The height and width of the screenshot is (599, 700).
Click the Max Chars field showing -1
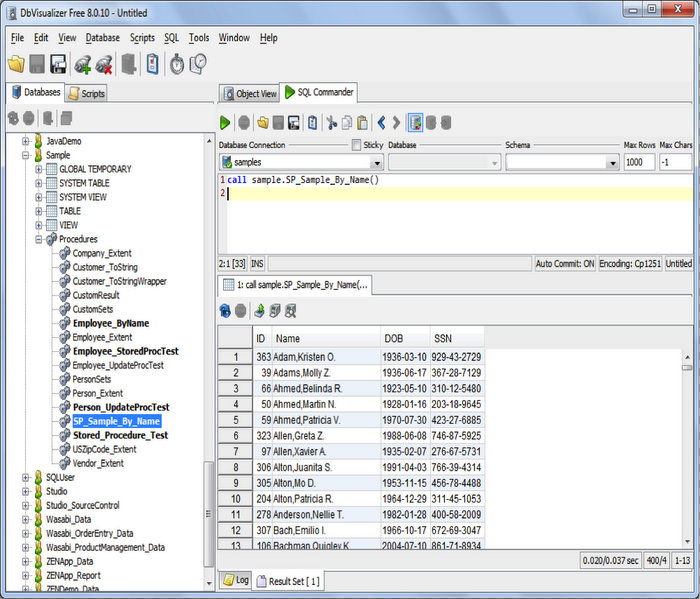tap(675, 162)
